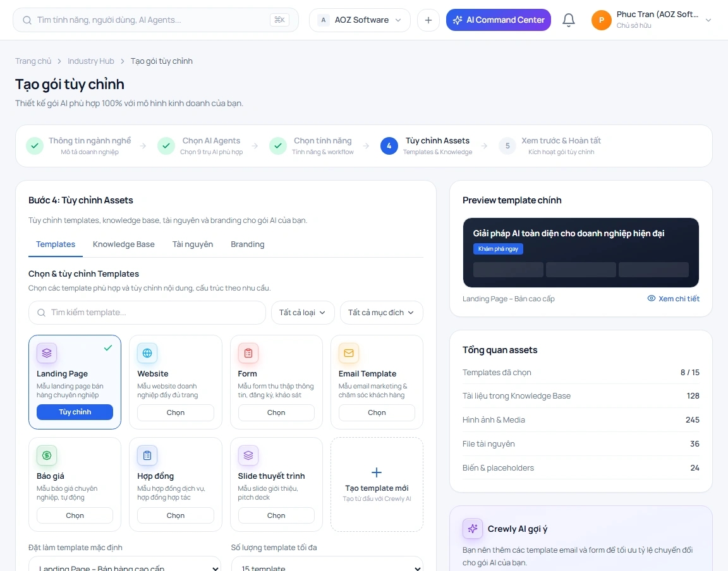
Task: Click Chọn on Báo giá card
Action: 75,515
